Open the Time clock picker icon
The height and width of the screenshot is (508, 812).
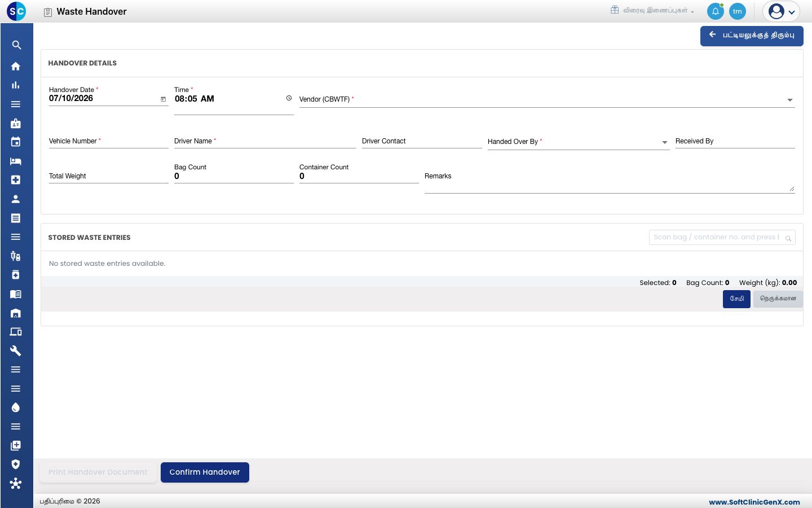(289, 98)
